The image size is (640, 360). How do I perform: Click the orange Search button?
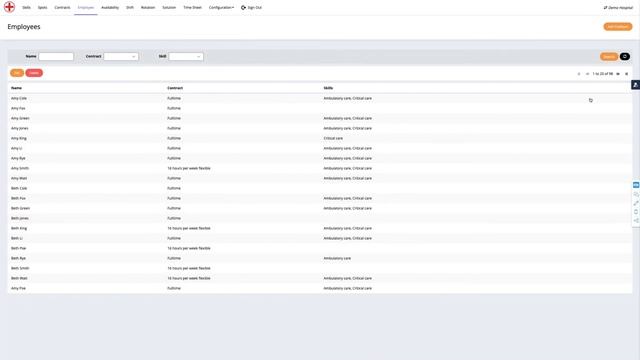click(x=609, y=56)
